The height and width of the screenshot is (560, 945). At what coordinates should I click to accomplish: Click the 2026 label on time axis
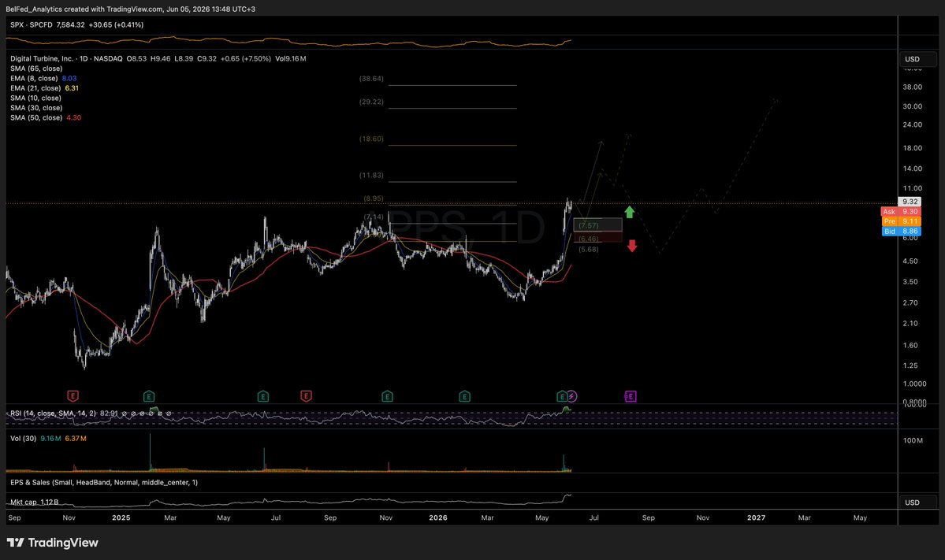438,517
